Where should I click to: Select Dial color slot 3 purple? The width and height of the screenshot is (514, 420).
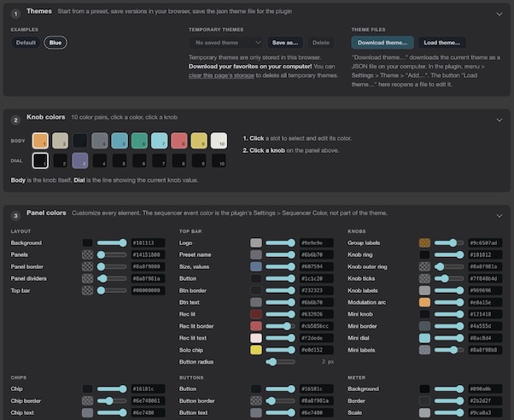pos(80,160)
